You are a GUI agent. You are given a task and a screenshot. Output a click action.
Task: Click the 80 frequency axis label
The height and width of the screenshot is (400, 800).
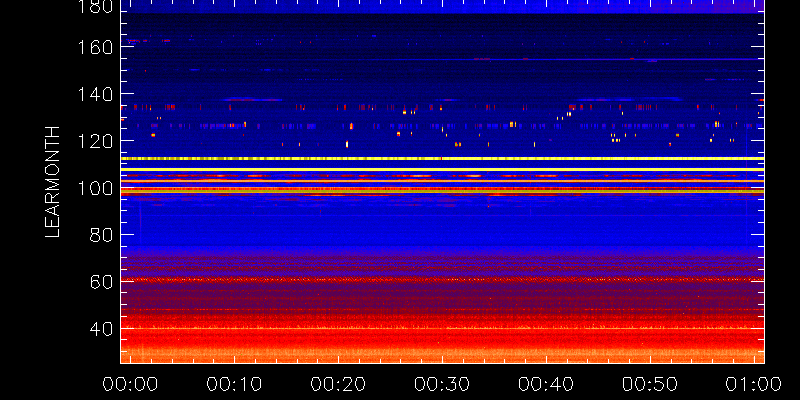coord(101,235)
